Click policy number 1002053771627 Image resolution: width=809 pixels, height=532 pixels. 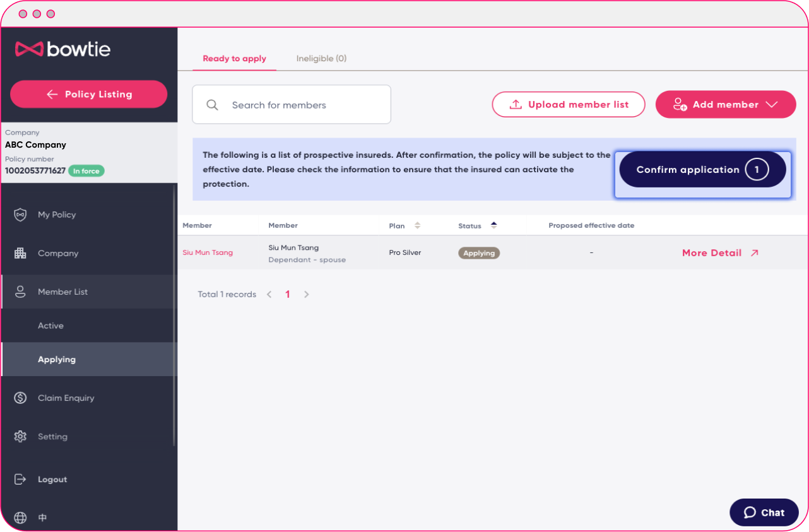point(35,170)
